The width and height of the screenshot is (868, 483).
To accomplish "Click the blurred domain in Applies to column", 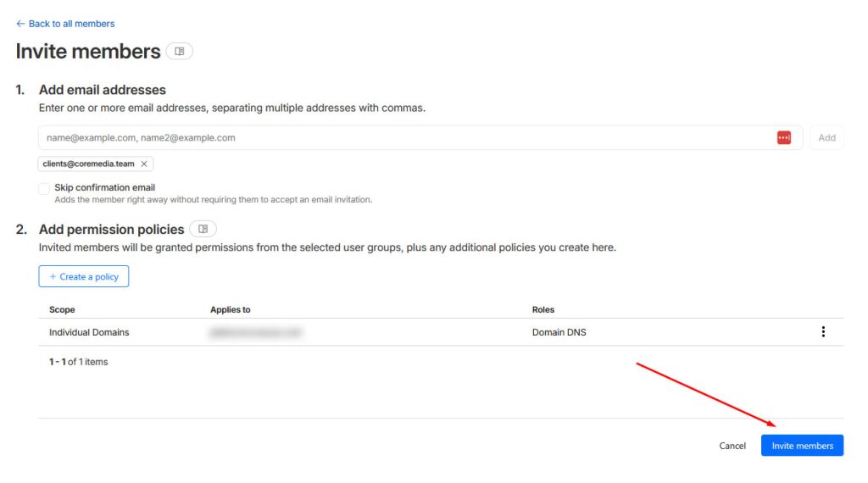I will (x=256, y=332).
